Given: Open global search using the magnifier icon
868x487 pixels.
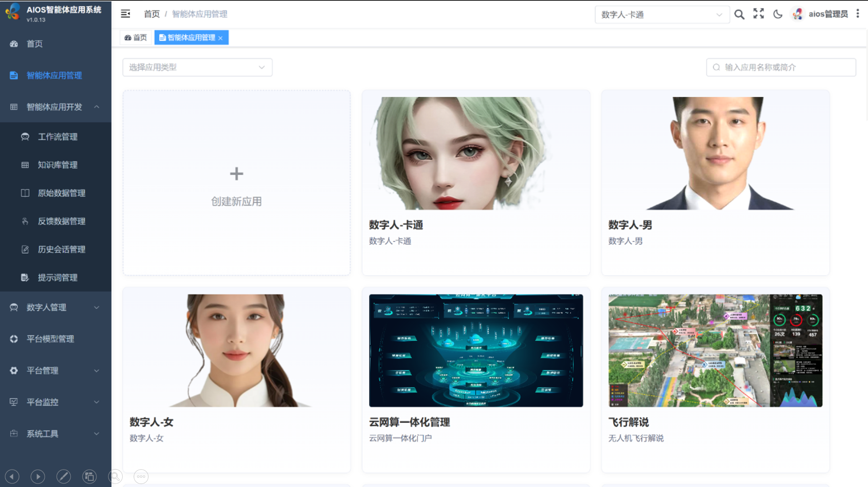Looking at the screenshot, I should [739, 14].
